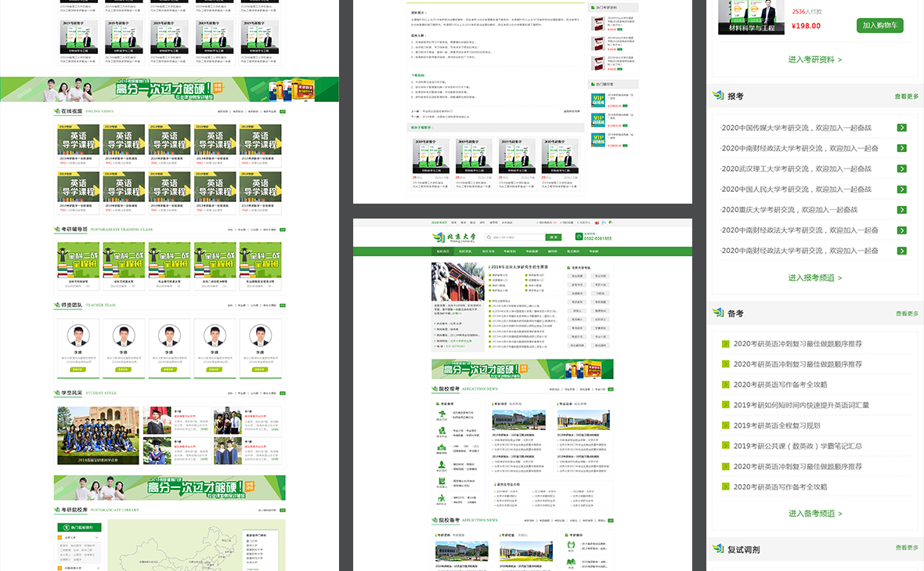924x571 pixels.
Task: Click the search input box beside university logo
Action: click(515, 237)
